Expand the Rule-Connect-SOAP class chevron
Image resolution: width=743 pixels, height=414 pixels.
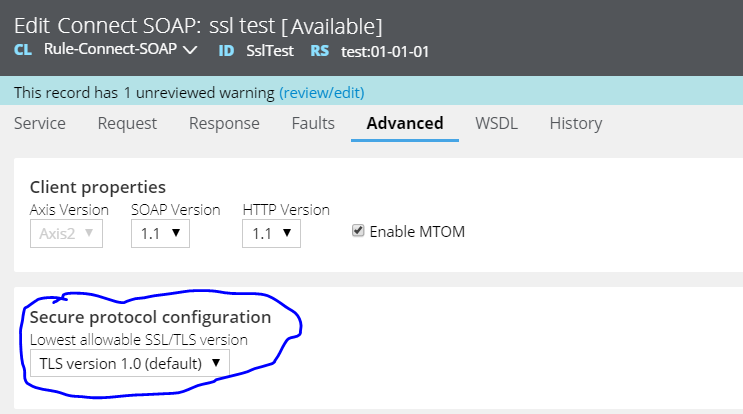(190, 50)
